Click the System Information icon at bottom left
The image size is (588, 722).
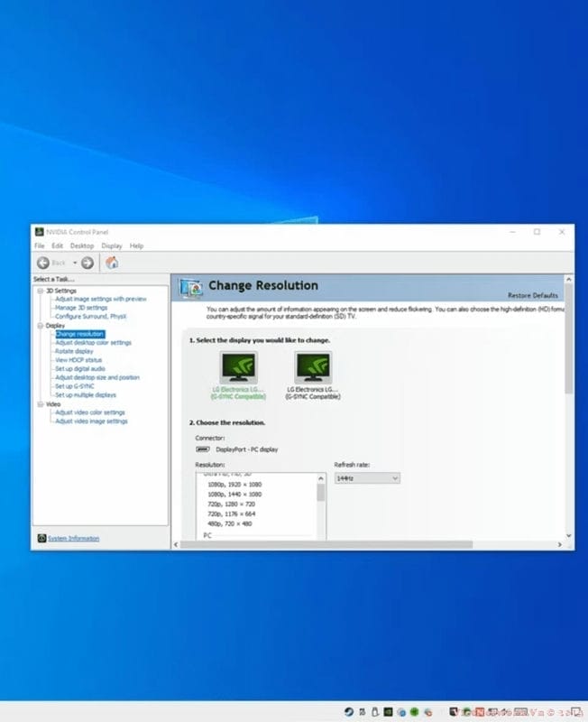[41, 539]
